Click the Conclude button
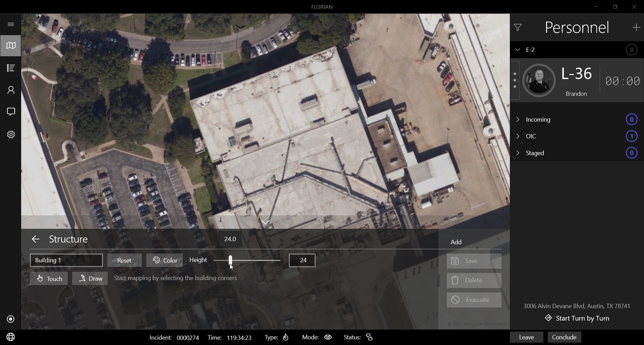The width and height of the screenshot is (644, 345). tap(564, 337)
